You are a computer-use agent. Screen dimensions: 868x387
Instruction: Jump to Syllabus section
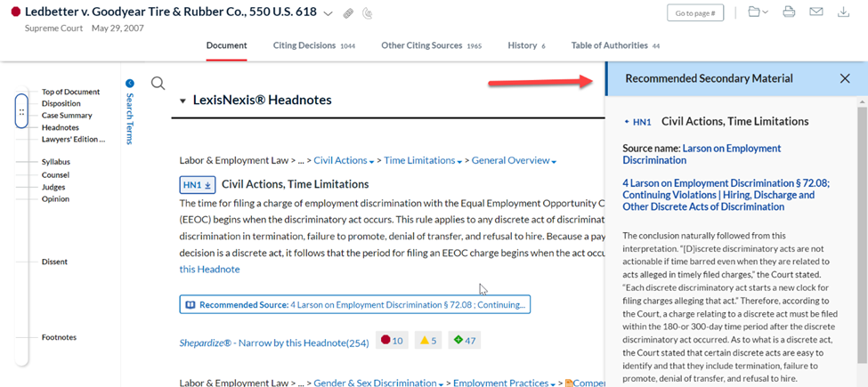[x=56, y=162]
